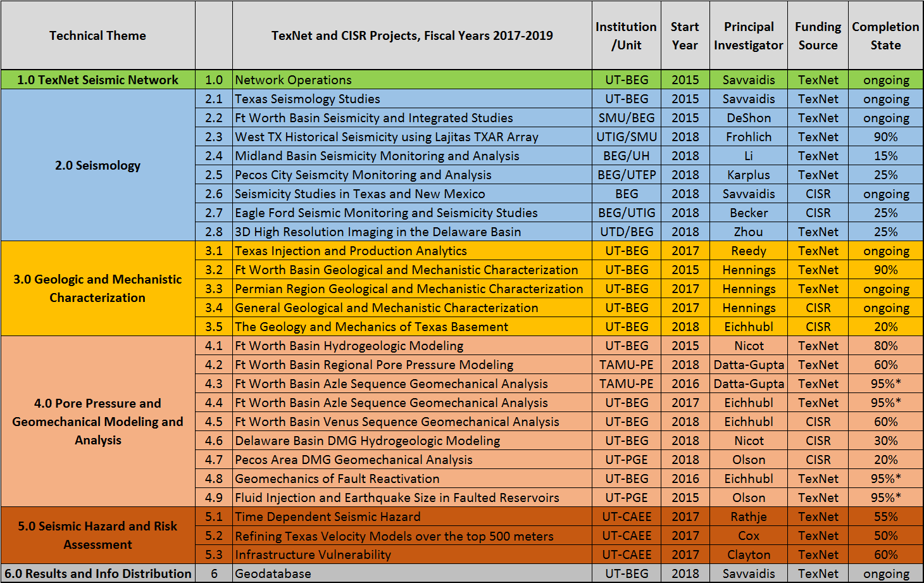Click the '2.0 Seismology' theme cell
Image resolution: width=924 pixels, height=583 pixels.
click(x=97, y=165)
